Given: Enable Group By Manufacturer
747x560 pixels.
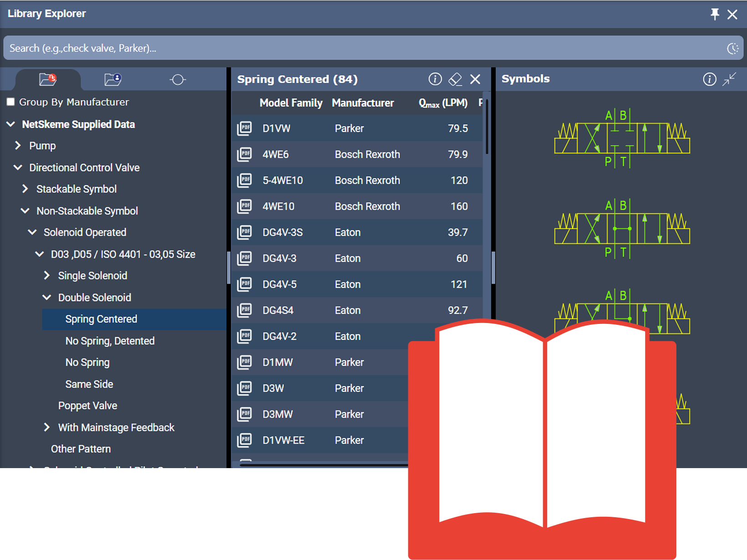Looking at the screenshot, I should pos(10,101).
